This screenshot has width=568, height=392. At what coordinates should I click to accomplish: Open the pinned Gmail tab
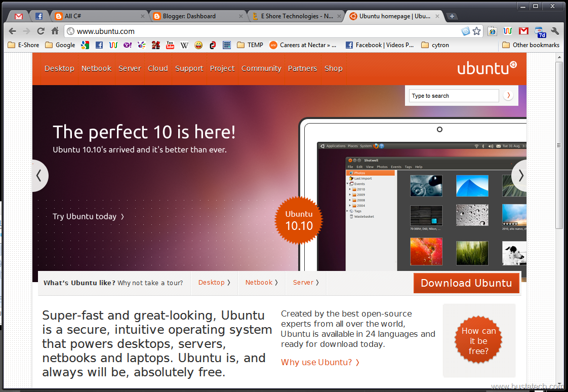coord(19,16)
